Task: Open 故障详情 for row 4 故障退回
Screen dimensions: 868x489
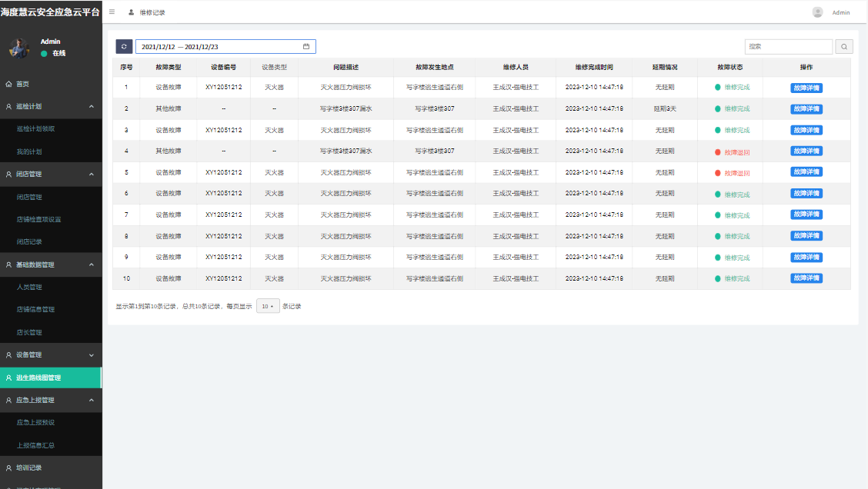Action: pos(806,151)
